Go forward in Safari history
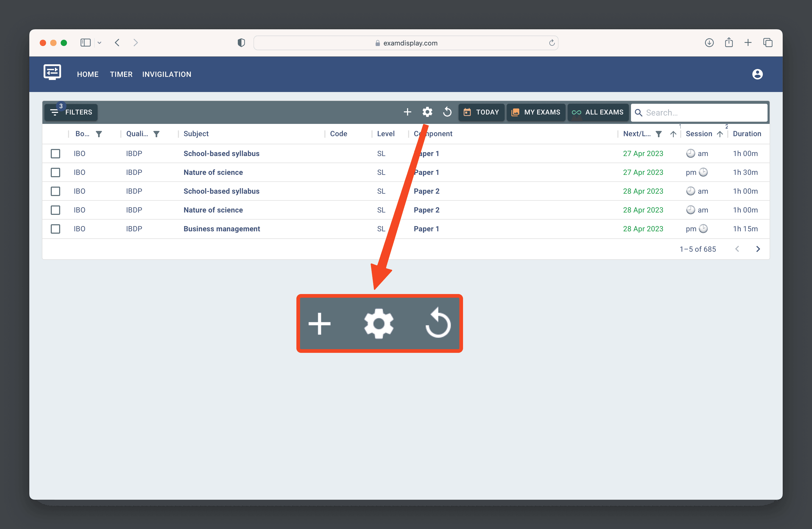 pyautogui.click(x=136, y=43)
